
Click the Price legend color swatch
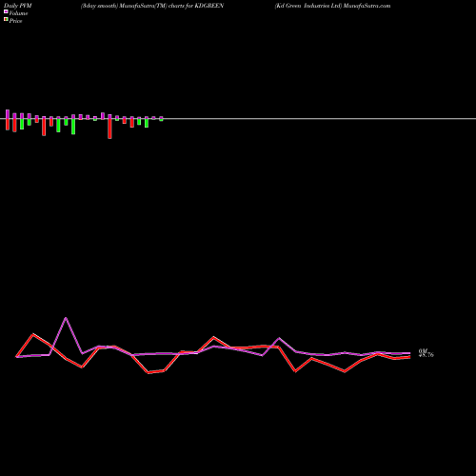(x=6, y=19)
